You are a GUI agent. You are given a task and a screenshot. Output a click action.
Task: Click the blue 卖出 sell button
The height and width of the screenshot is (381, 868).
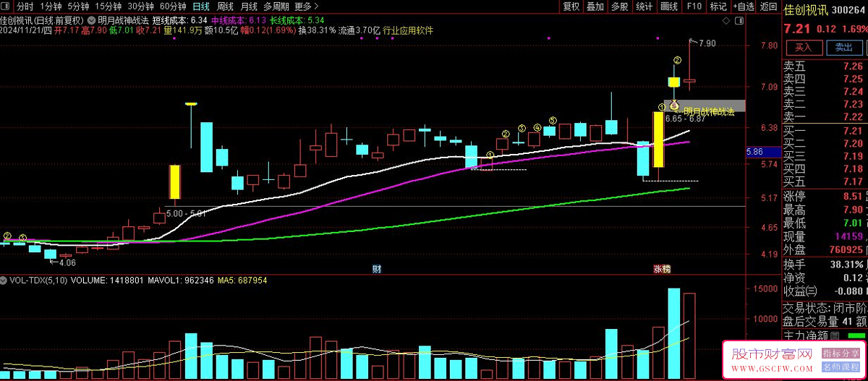coord(844,47)
